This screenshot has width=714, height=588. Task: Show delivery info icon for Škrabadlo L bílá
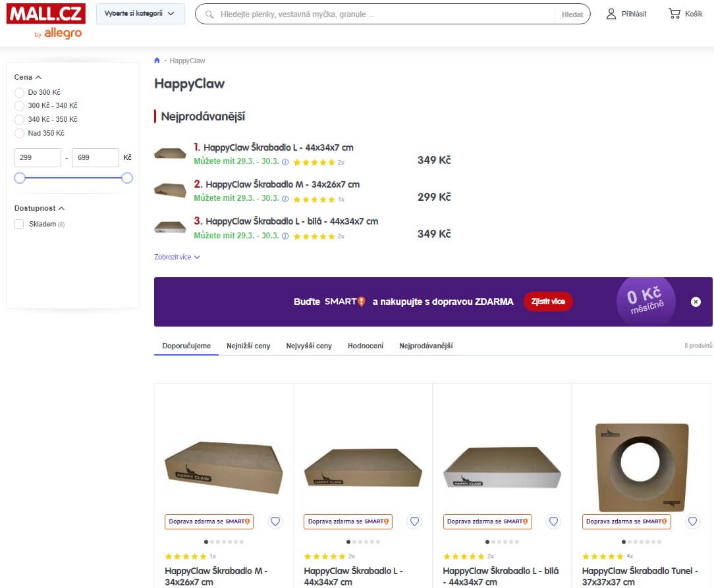pyautogui.click(x=285, y=236)
